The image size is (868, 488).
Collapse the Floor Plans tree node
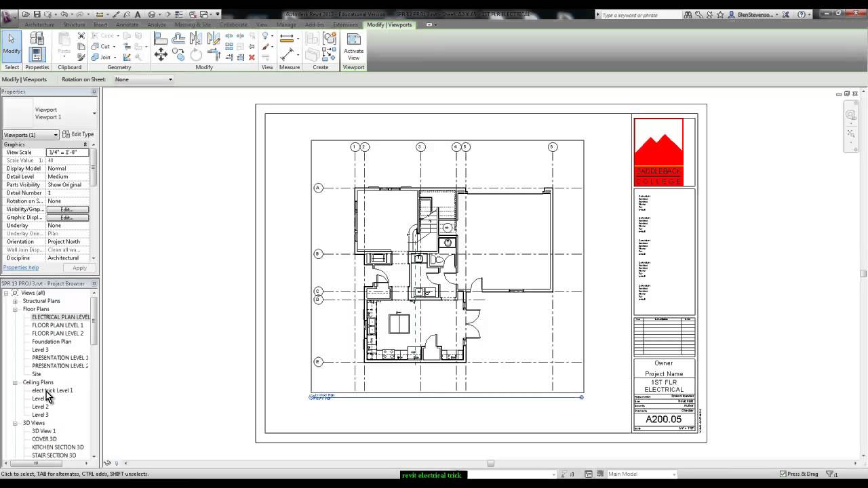(x=15, y=309)
